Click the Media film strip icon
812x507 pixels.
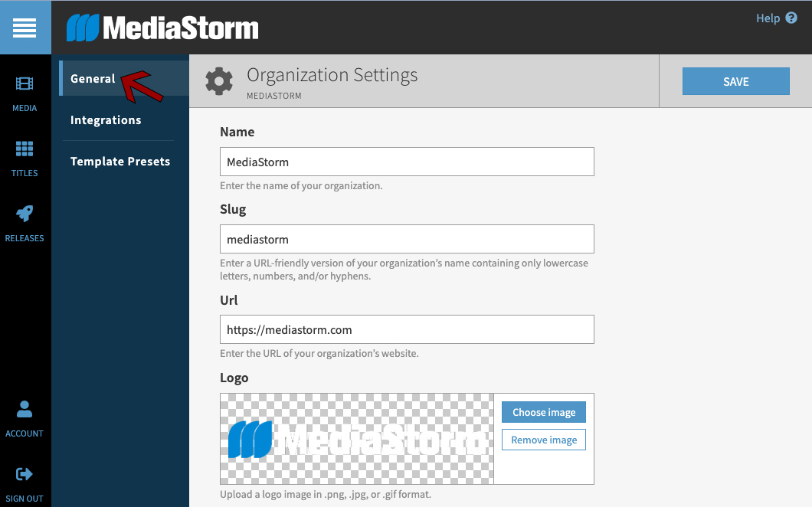(25, 84)
